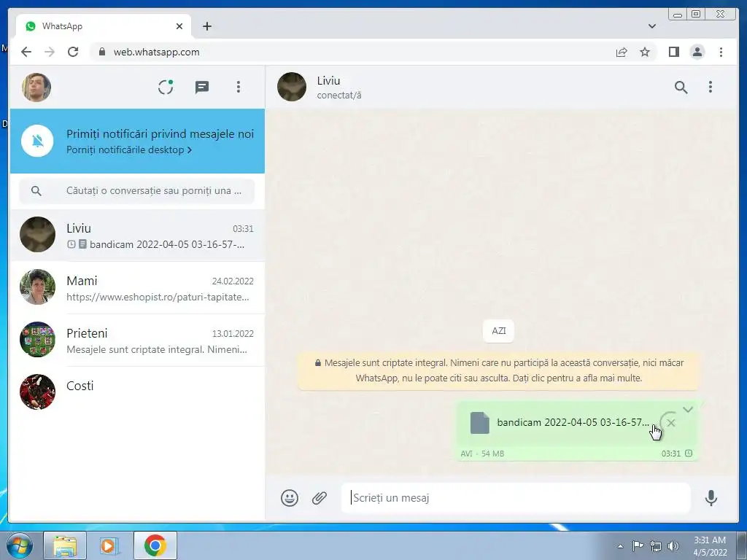Click the document icon in file message
The height and width of the screenshot is (560, 747).
[480, 423]
